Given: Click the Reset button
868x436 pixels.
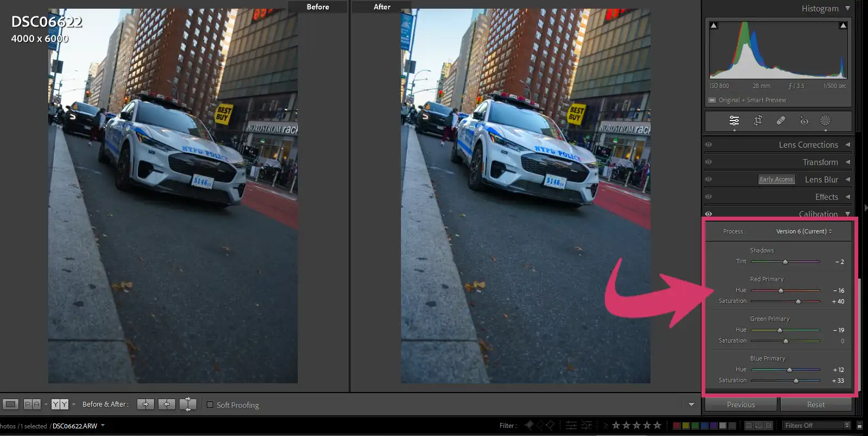Looking at the screenshot, I should (815, 405).
